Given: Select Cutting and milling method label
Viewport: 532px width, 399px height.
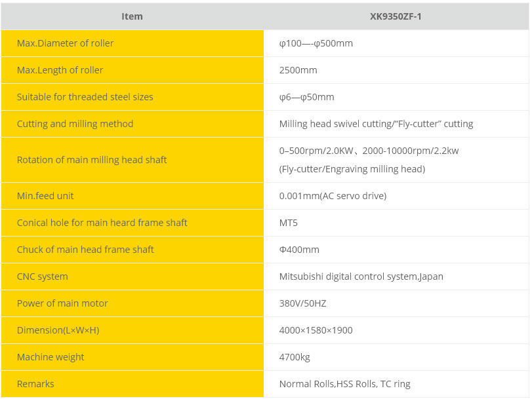Looking at the screenshot, I should point(75,124).
